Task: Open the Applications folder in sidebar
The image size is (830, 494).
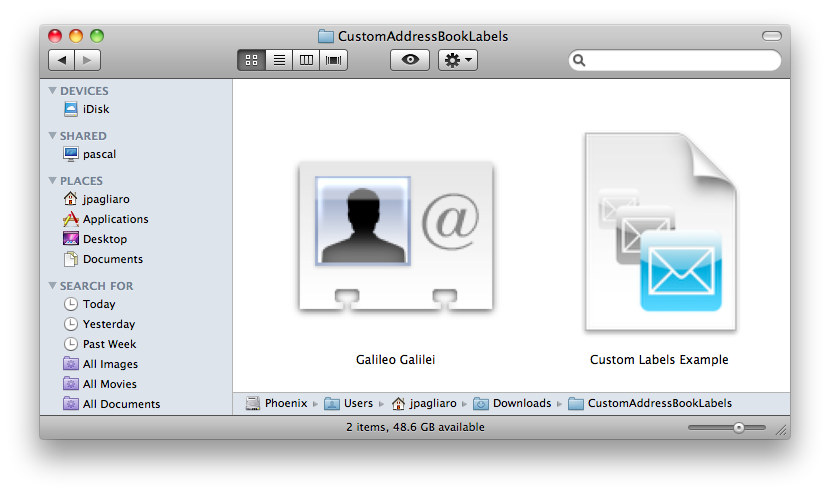Action: click(114, 219)
